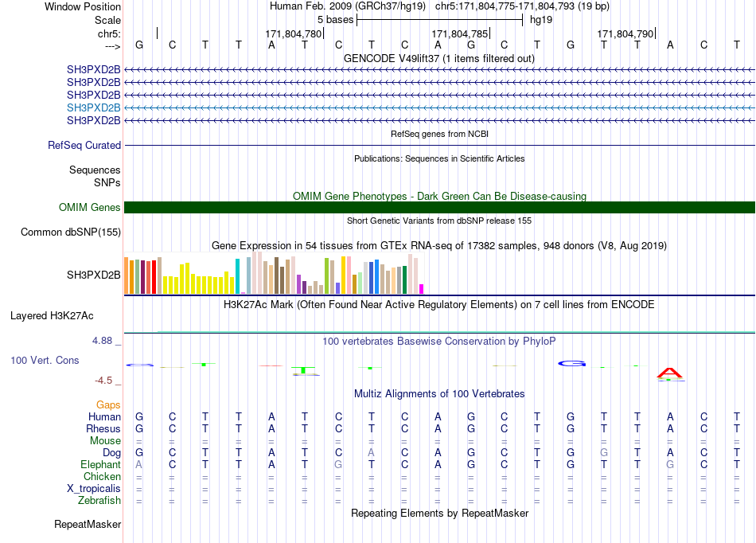Open the RefSeq Curated track label

[84, 145]
